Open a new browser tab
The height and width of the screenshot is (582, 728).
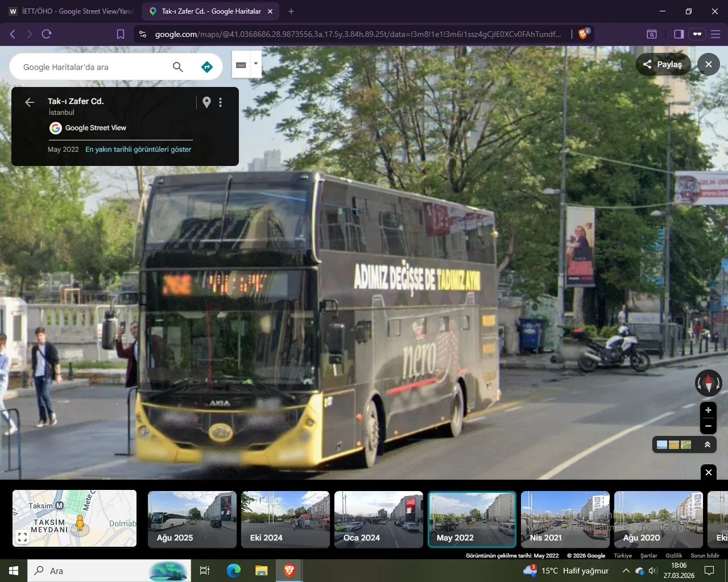(291, 11)
